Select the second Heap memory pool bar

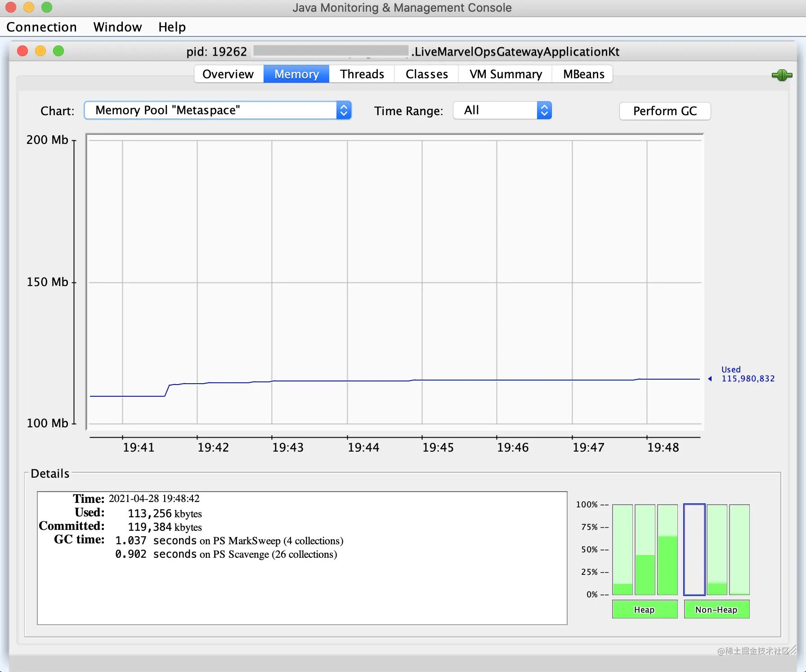645,550
